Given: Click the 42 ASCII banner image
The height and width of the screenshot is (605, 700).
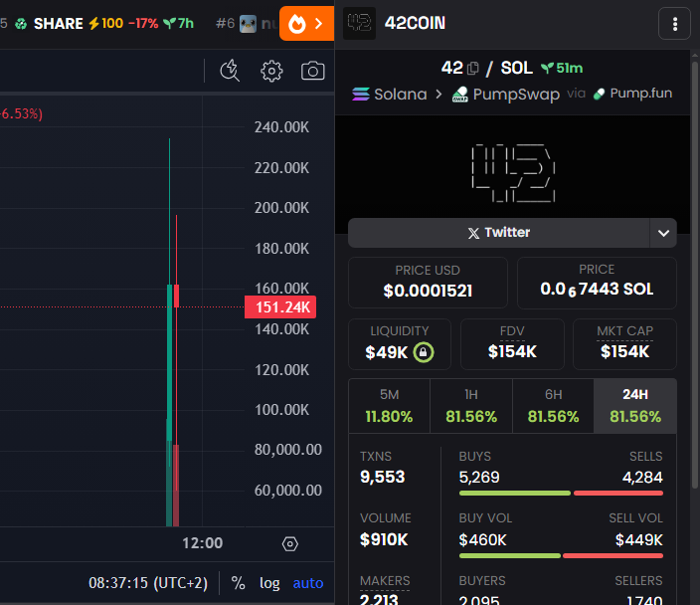Looking at the screenshot, I should tap(512, 173).
